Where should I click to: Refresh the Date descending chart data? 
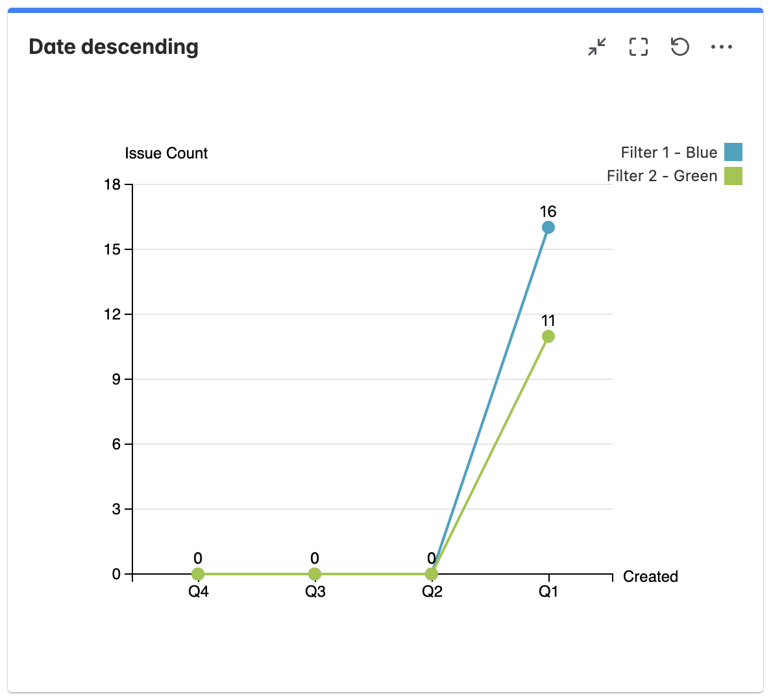tap(679, 47)
